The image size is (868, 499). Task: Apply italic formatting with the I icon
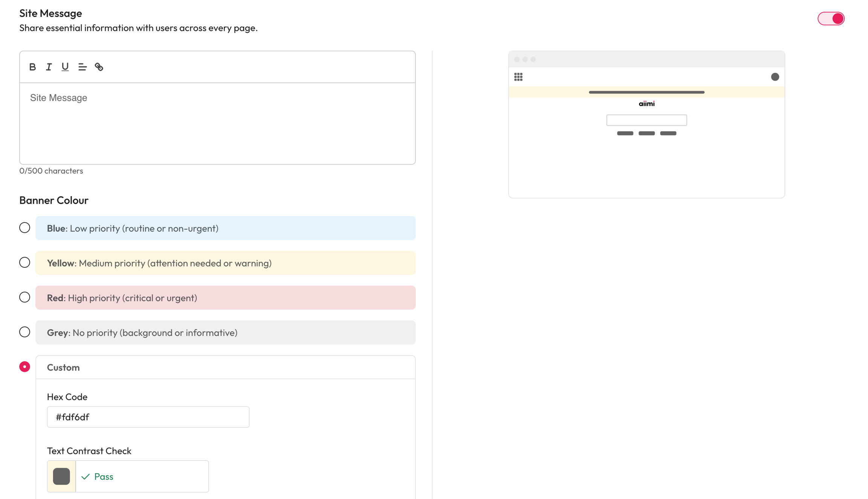coord(49,67)
